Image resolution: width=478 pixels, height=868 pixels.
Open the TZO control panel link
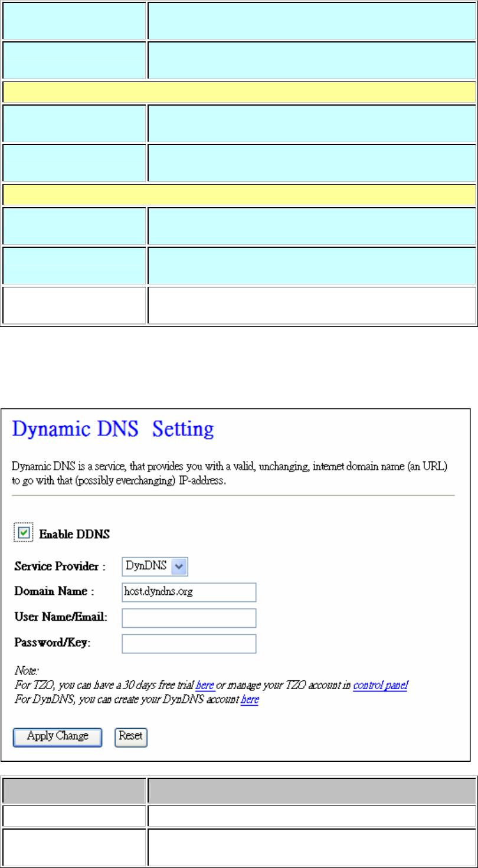tap(380, 686)
